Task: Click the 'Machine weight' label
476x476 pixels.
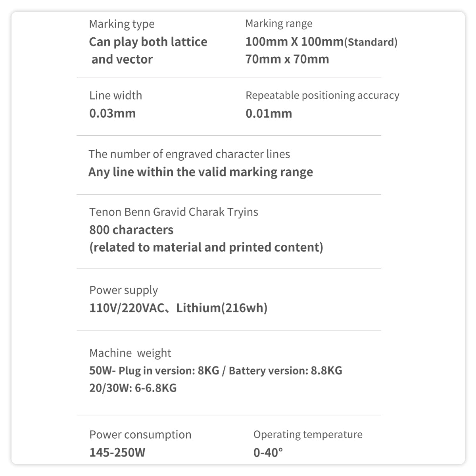Action: pyautogui.click(x=130, y=353)
